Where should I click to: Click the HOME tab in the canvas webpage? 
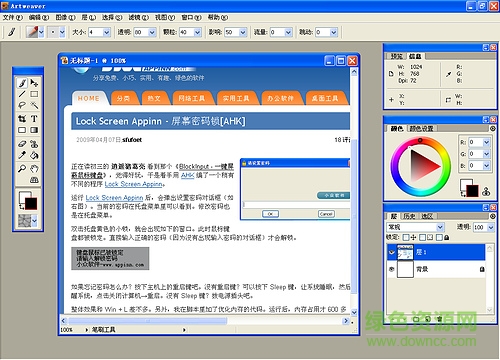tap(89, 98)
